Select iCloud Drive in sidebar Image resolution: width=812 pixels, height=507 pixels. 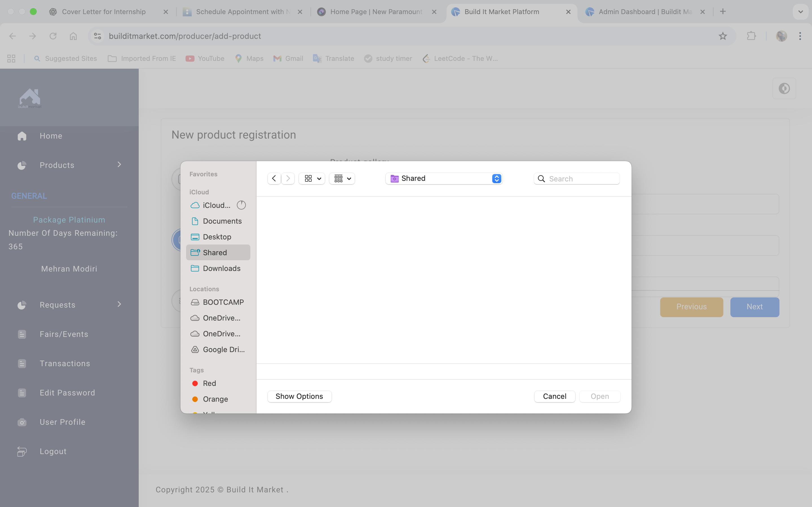click(x=217, y=205)
